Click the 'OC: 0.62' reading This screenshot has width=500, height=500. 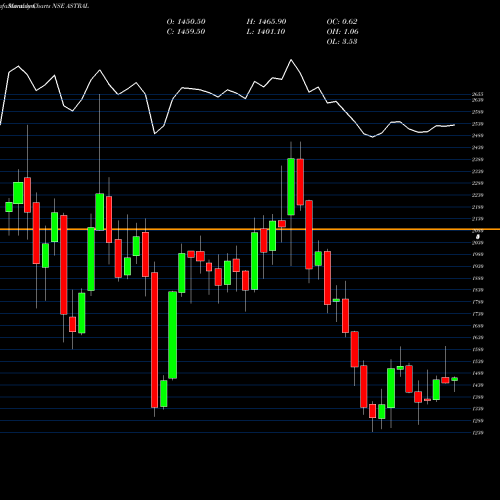click(342, 22)
